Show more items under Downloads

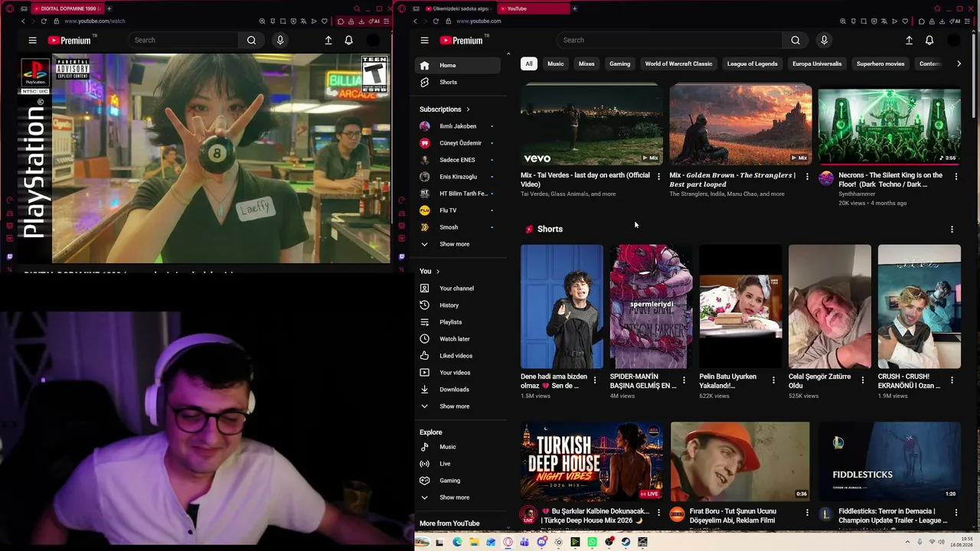458,406
